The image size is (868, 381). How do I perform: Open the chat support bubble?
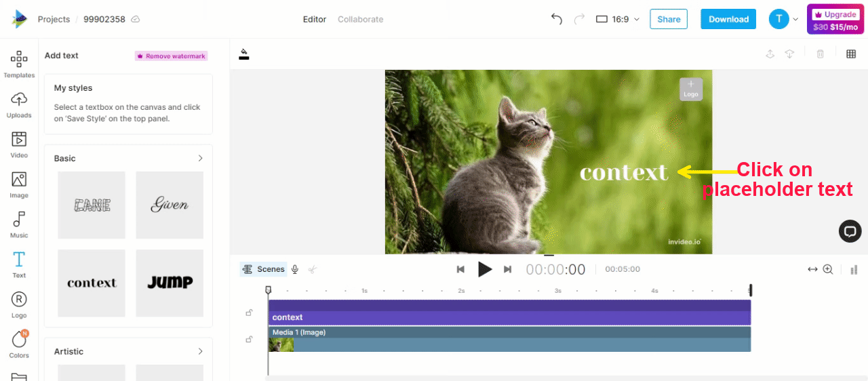click(850, 231)
